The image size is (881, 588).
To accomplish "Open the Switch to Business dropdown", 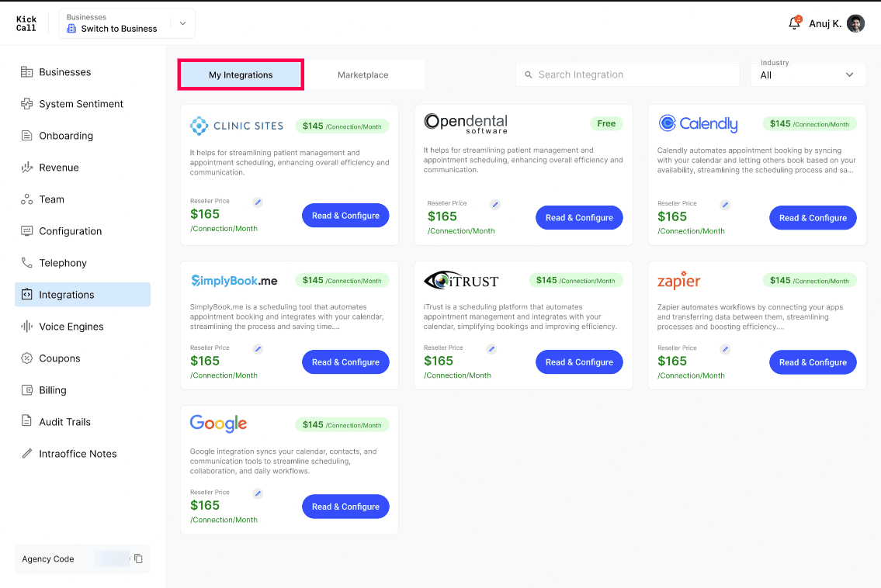I will pos(127,23).
